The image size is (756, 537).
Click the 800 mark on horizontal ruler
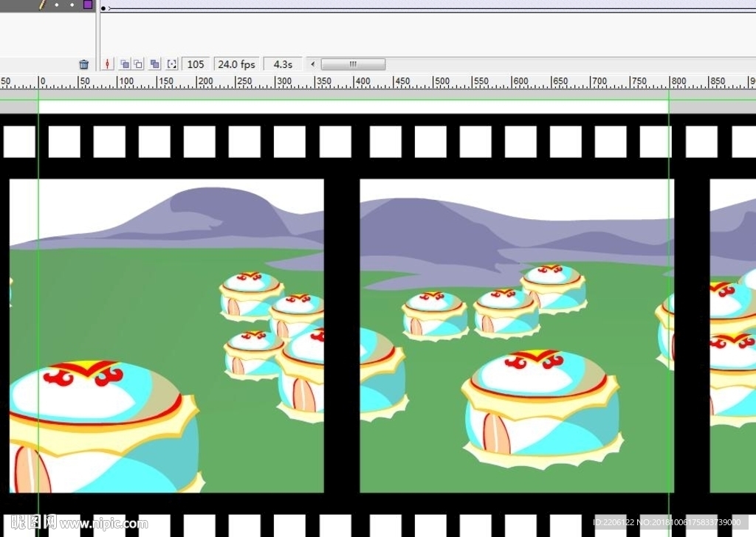pyautogui.click(x=679, y=81)
